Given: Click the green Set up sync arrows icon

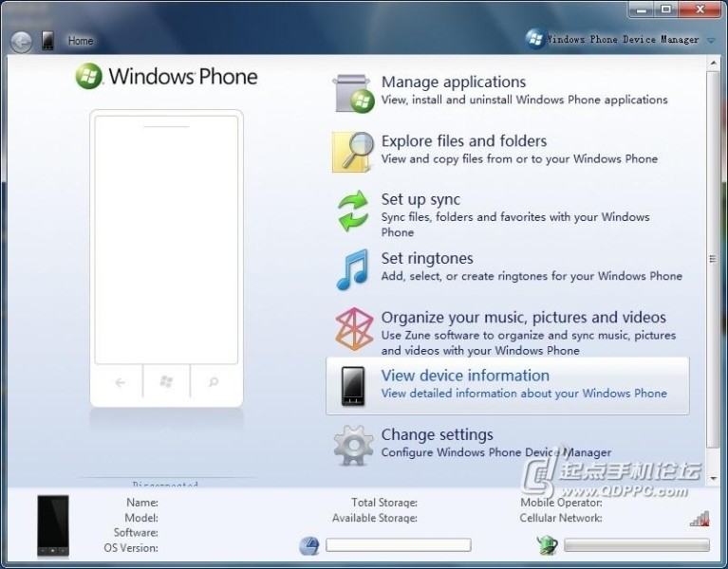Looking at the screenshot, I should coord(353,211).
